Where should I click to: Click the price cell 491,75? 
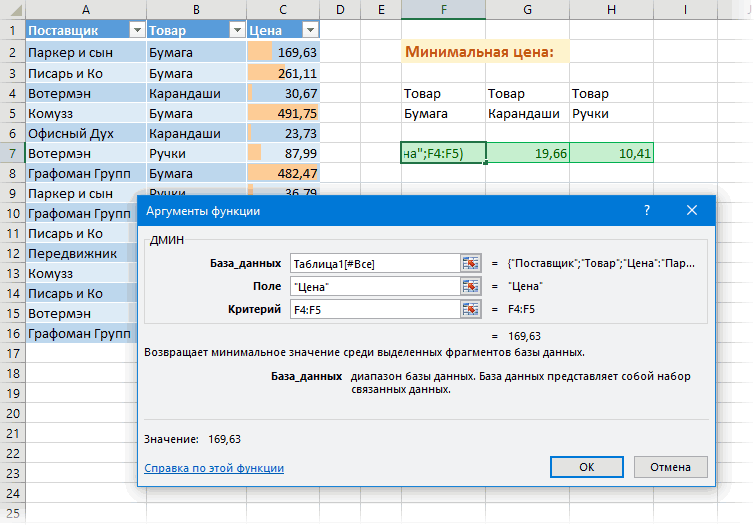[x=283, y=113]
